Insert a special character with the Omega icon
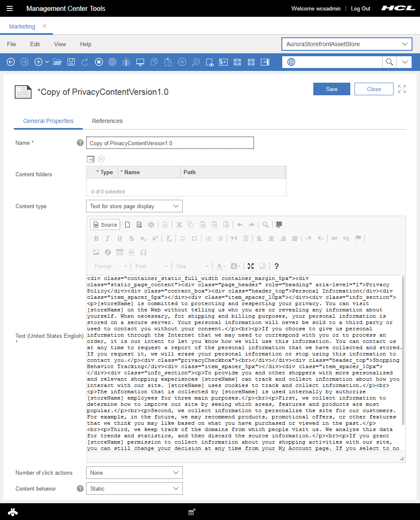 143,252
